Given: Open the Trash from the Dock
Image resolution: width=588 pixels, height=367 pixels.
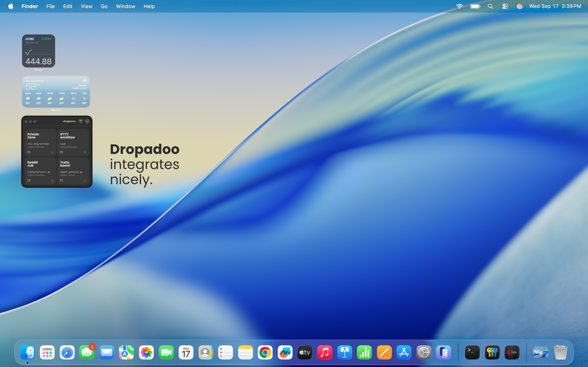Looking at the screenshot, I should pyautogui.click(x=561, y=353).
